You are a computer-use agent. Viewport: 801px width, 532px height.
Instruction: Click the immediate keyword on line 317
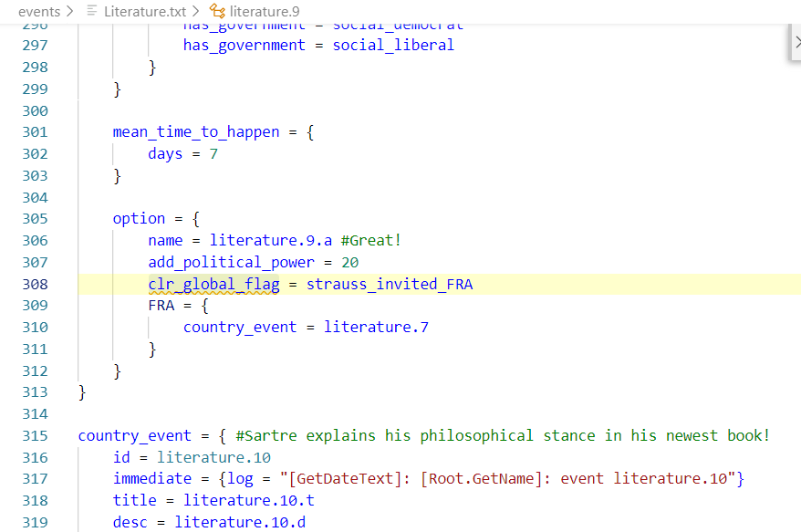pyautogui.click(x=152, y=479)
